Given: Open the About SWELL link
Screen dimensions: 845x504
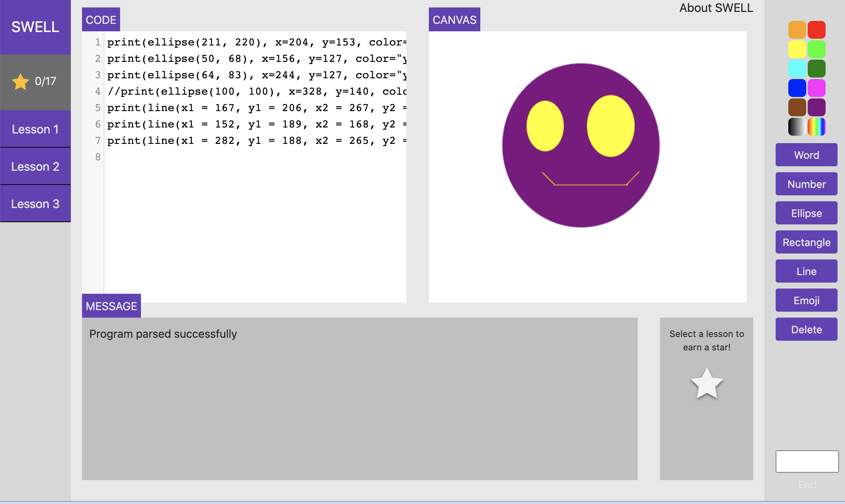Looking at the screenshot, I should [716, 8].
